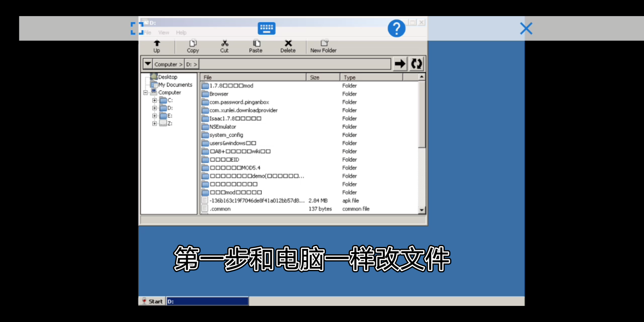Click the Paste toolbar icon
The image size is (644, 322).
pos(256,47)
